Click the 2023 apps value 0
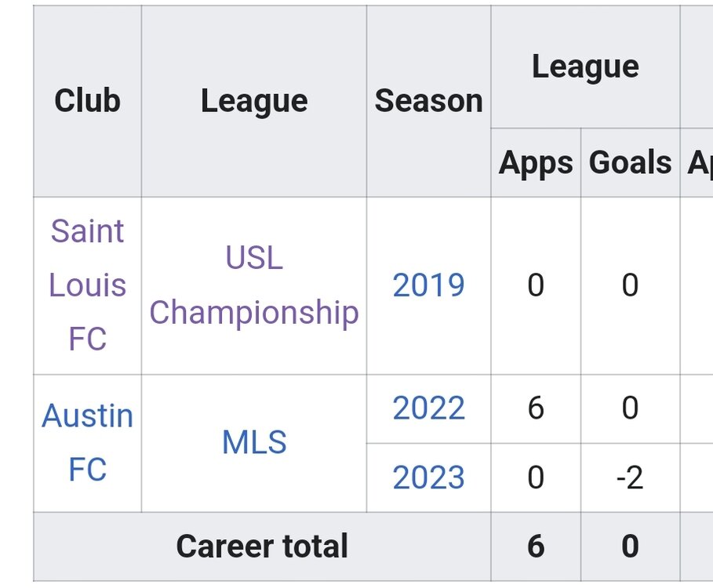The width and height of the screenshot is (713, 588). pyautogui.click(x=536, y=477)
